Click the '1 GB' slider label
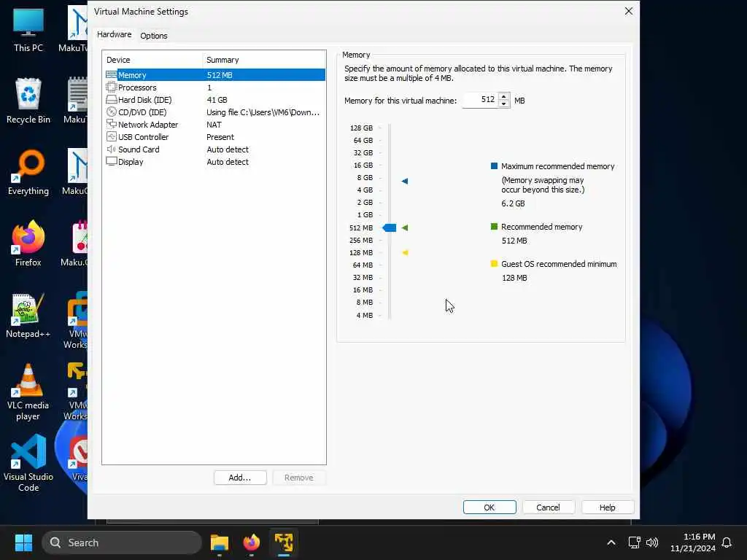The height and width of the screenshot is (560, 747). tap(365, 215)
